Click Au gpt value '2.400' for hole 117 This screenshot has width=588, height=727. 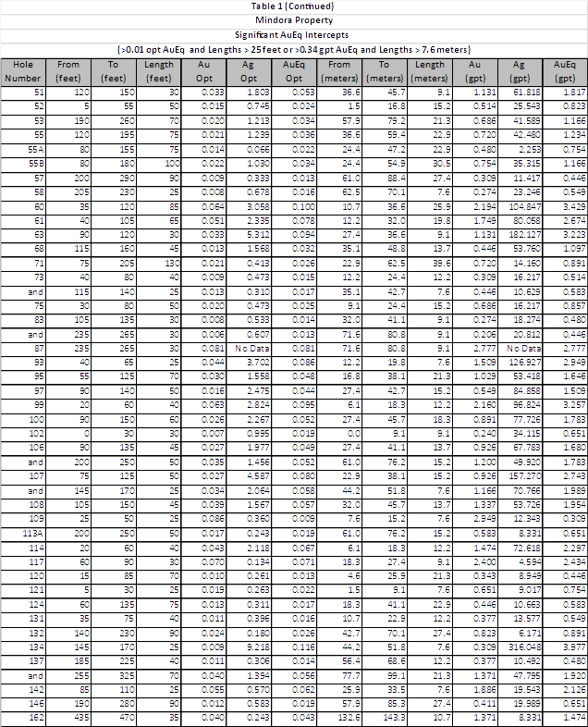click(x=484, y=562)
